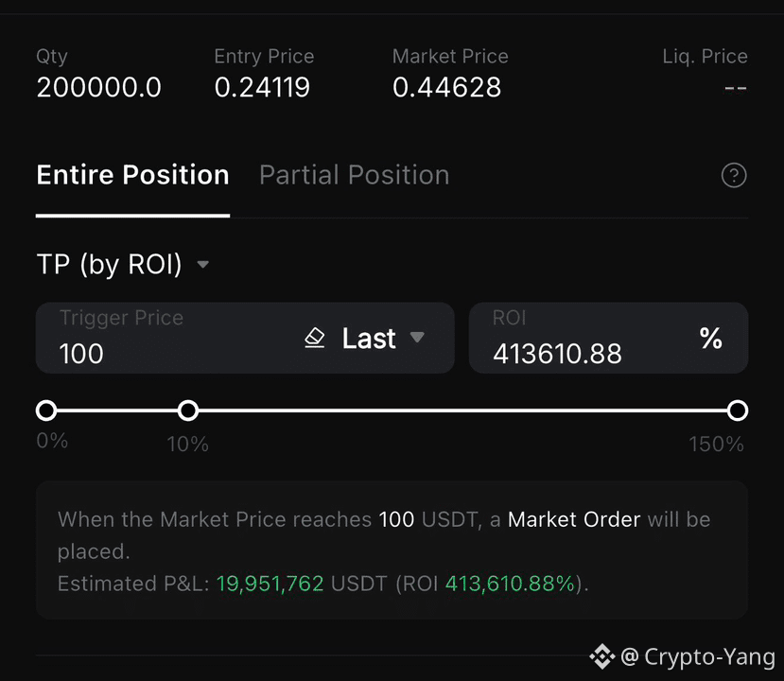Image resolution: width=784 pixels, height=681 pixels.
Task: Click the TP (by ROI) label
Action: [109, 264]
